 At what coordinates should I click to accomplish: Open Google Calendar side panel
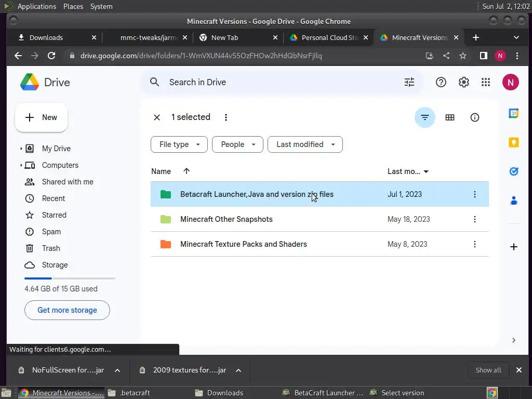click(x=513, y=113)
